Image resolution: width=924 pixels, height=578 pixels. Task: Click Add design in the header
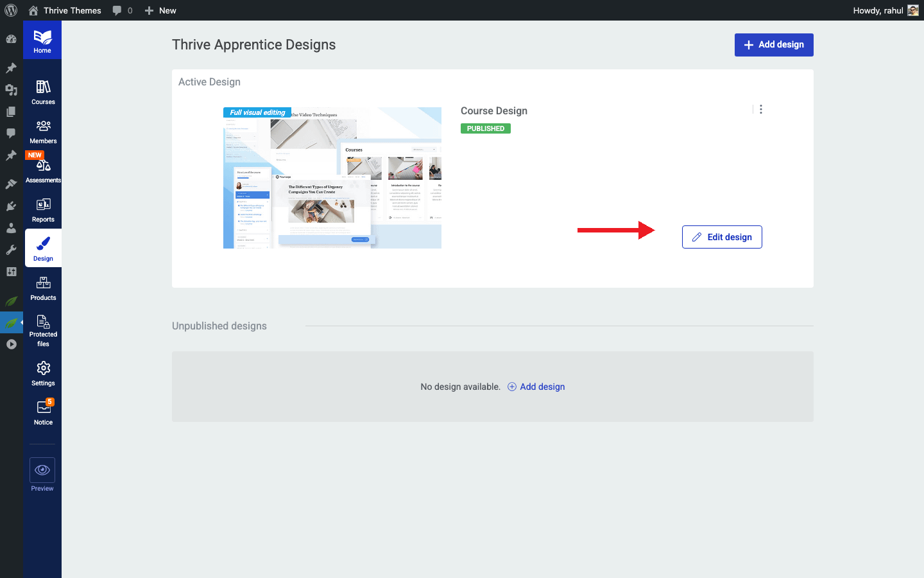click(x=774, y=44)
